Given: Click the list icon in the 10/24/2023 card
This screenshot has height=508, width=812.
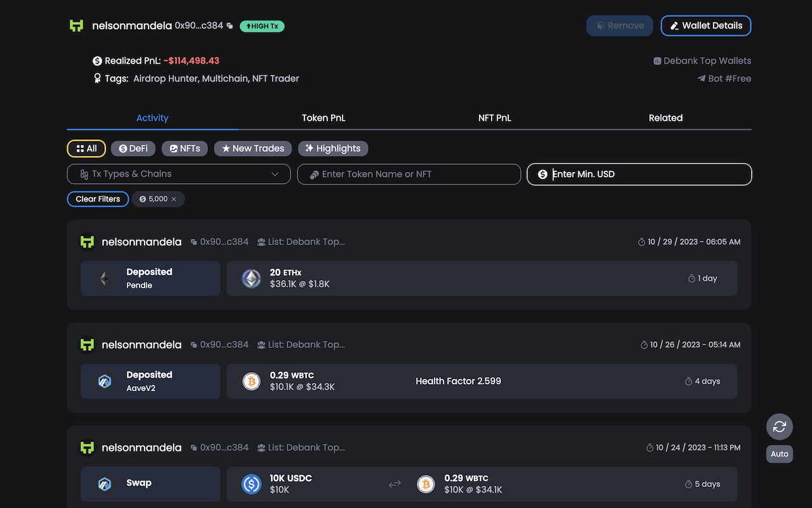Looking at the screenshot, I should tap(261, 448).
